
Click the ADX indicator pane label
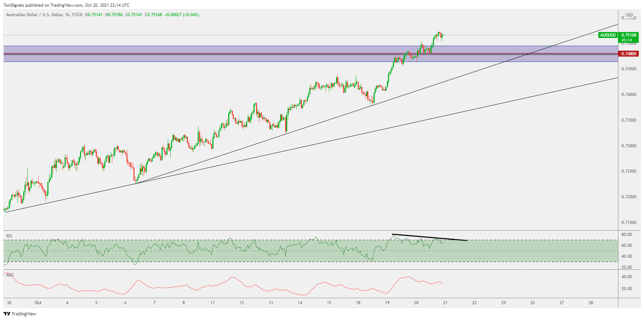(10, 275)
